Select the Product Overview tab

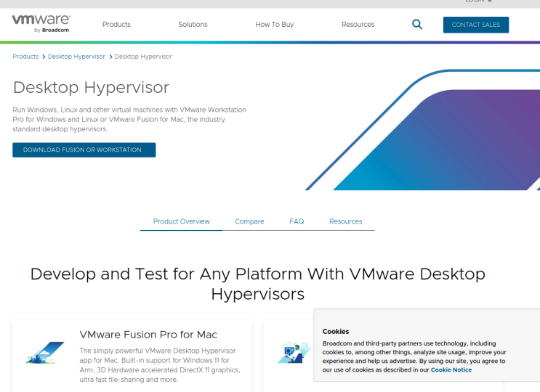(182, 221)
